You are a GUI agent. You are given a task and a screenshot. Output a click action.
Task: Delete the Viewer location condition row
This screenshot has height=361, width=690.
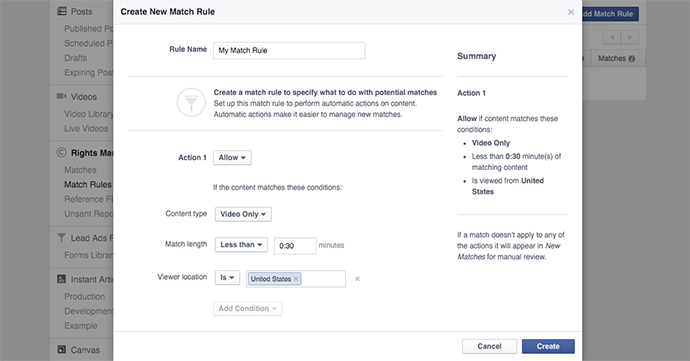click(357, 279)
